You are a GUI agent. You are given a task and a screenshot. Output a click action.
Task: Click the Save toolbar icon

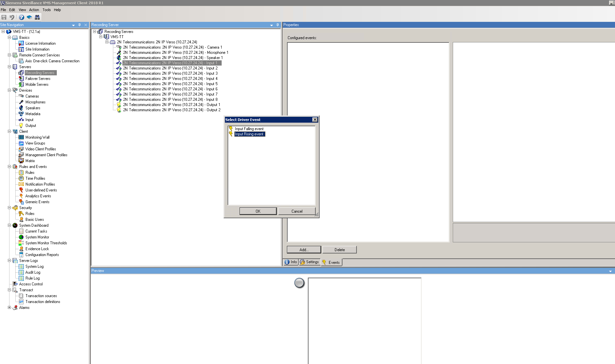click(x=4, y=17)
